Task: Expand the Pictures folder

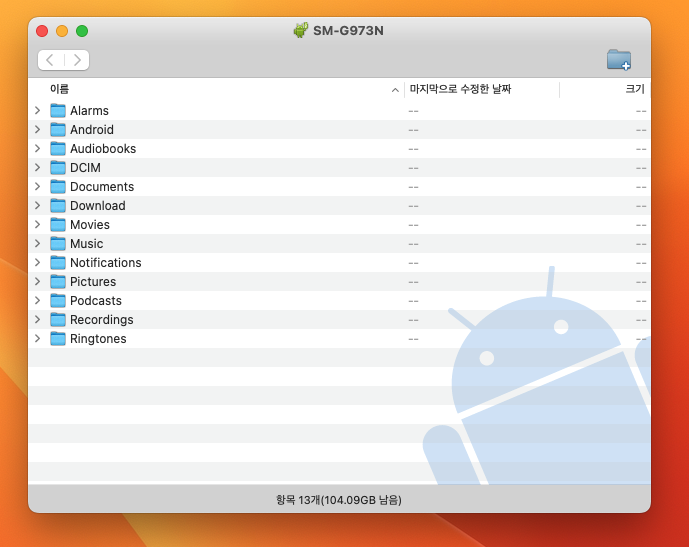Action: [38, 281]
